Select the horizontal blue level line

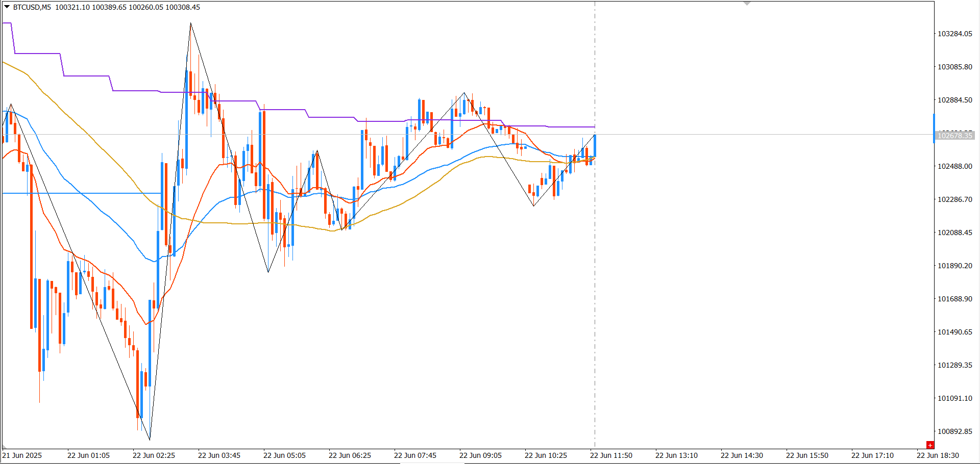82,193
